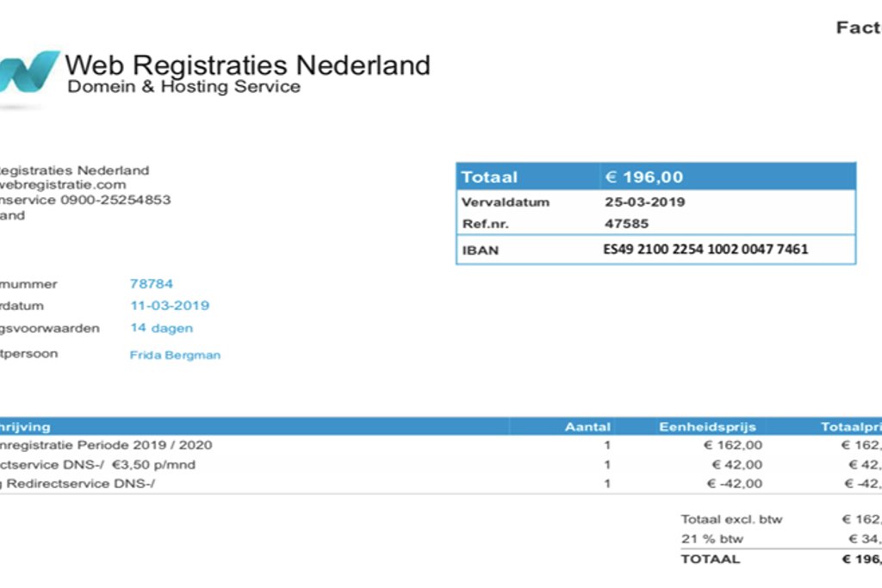Click the Totaal excl. btw label

point(731,519)
